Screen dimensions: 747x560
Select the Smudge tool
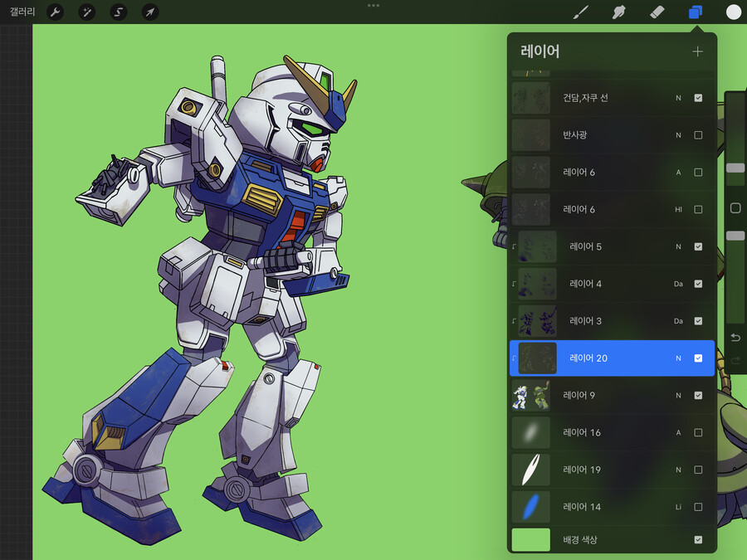tap(618, 12)
